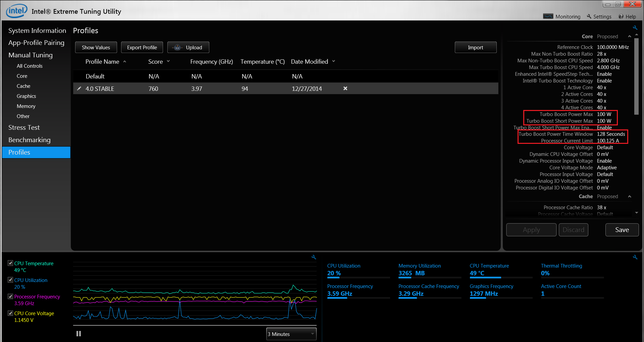Open Core tuning page
The width and height of the screenshot is (644, 342).
point(22,76)
